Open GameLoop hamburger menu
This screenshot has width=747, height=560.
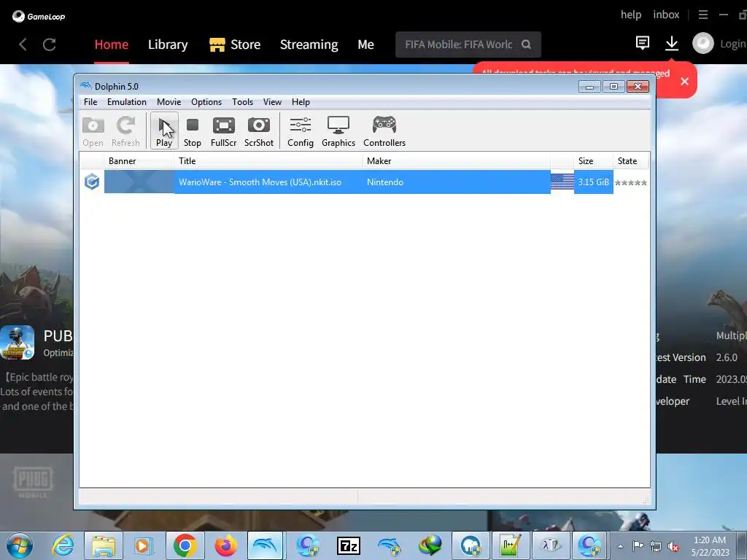pyautogui.click(x=703, y=15)
